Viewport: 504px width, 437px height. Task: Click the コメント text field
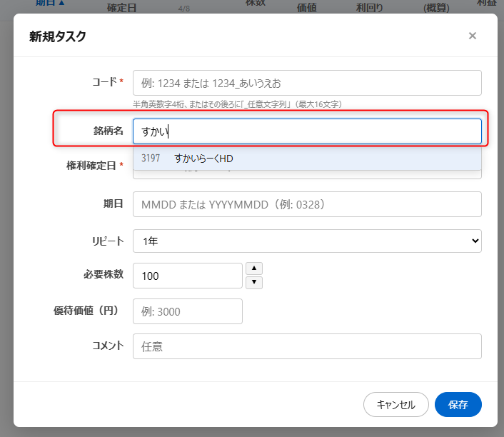[x=307, y=346]
